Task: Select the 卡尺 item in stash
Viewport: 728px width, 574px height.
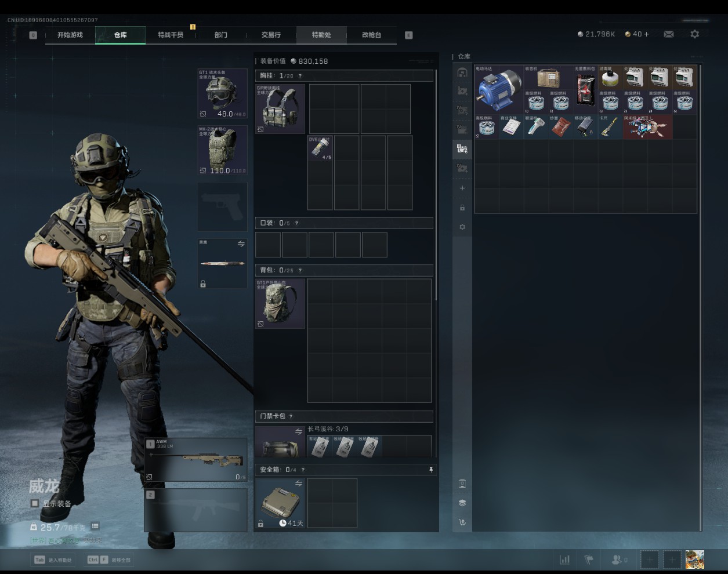Action: [610, 126]
